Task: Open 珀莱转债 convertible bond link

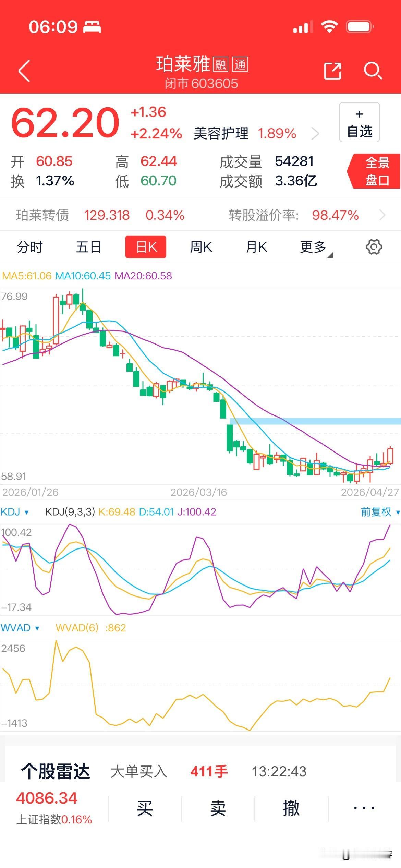Action: point(42,215)
